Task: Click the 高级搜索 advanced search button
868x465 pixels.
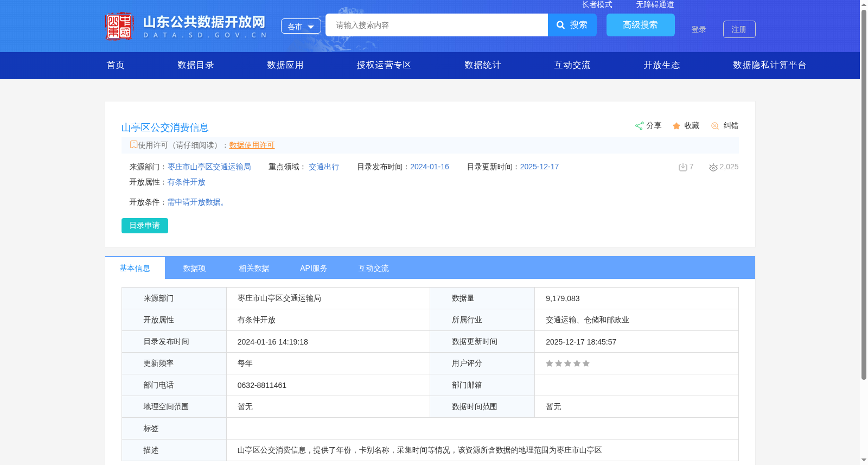Action: pos(641,25)
